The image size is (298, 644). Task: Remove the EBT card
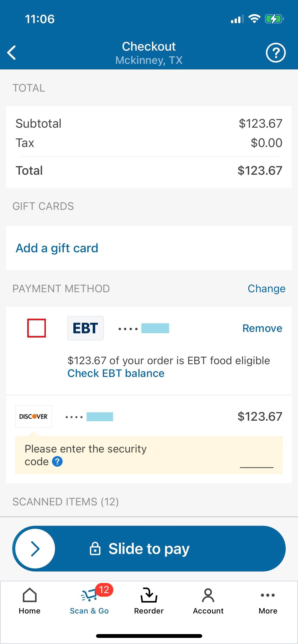click(x=262, y=328)
